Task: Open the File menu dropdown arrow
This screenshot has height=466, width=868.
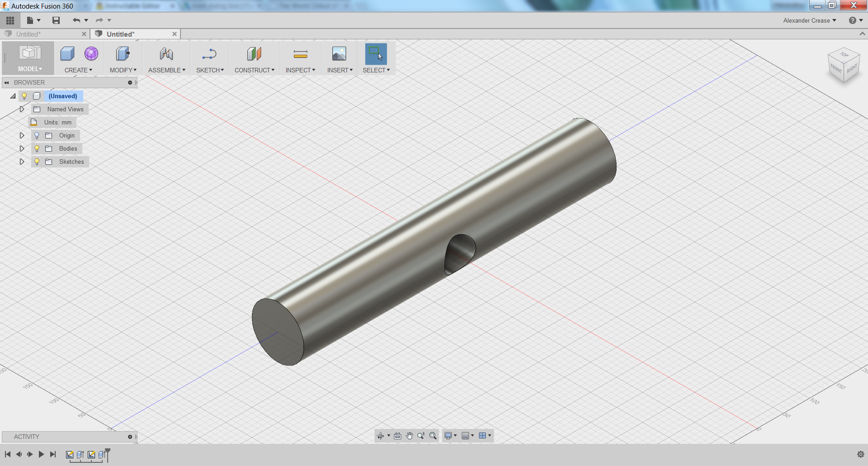Action: pyautogui.click(x=38, y=20)
